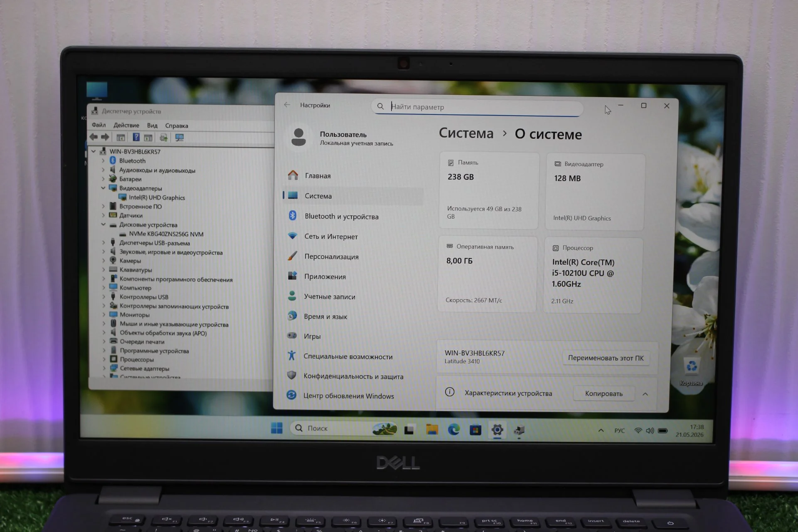Image resolution: width=798 pixels, height=532 pixels.
Task: Expand the Батареи node
Action: click(x=103, y=179)
